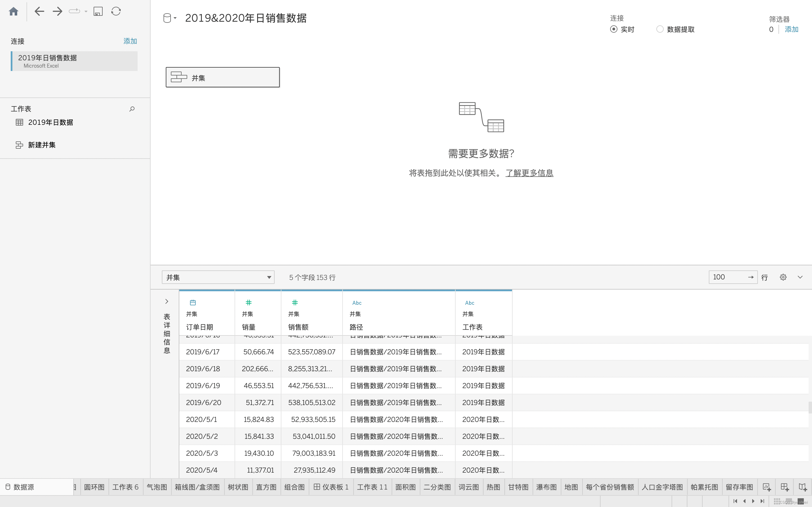The width and height of the screenshot is (812, 507).
Task: Click 添加 next to 连接
Action: pyautogui.click(x=130, y=41)
